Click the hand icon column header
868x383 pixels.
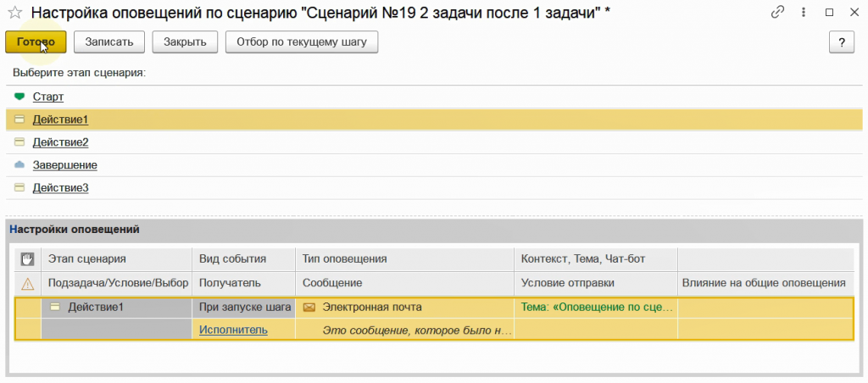pos(28,258)
